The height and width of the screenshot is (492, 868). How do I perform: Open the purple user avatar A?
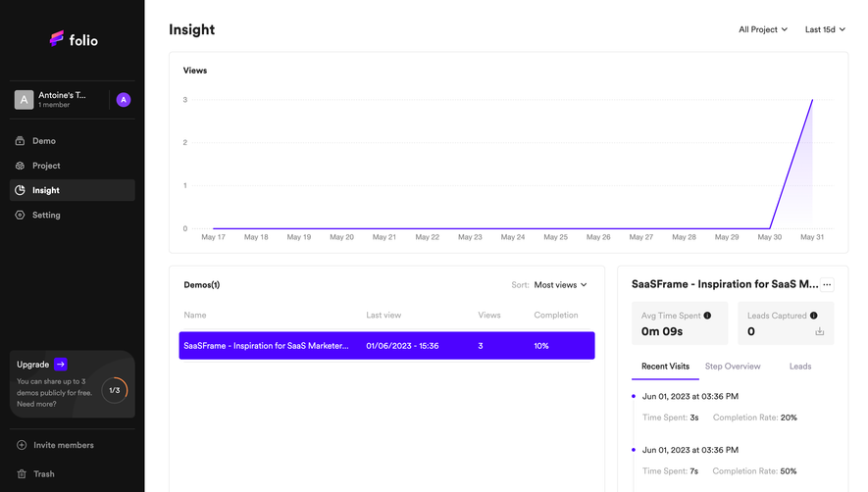(x=124, y=100)
